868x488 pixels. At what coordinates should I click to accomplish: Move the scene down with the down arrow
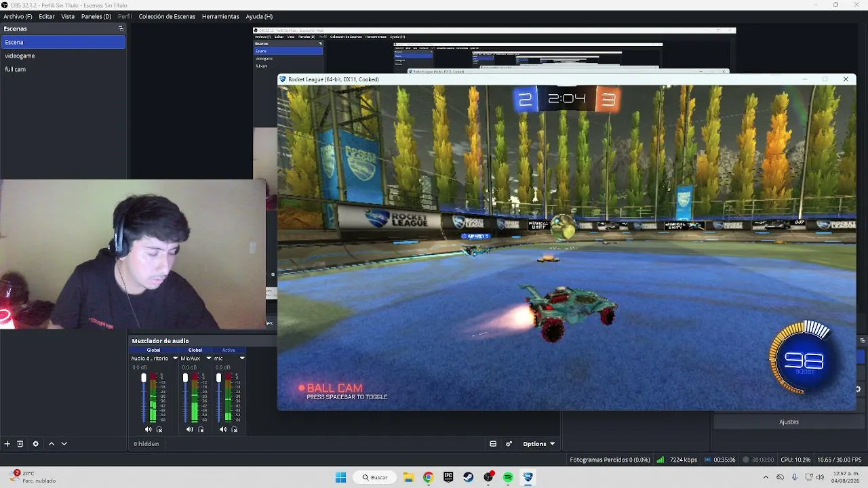tap(64, 444)
